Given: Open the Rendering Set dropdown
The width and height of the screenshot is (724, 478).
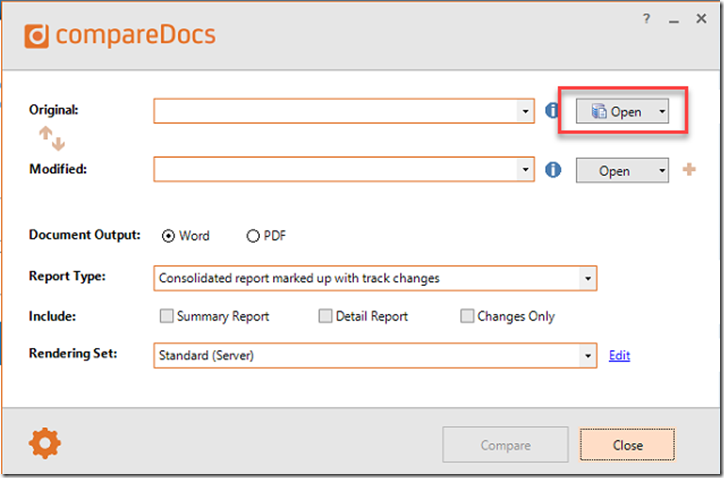Looking at the screenshot, I should (588, 356).
